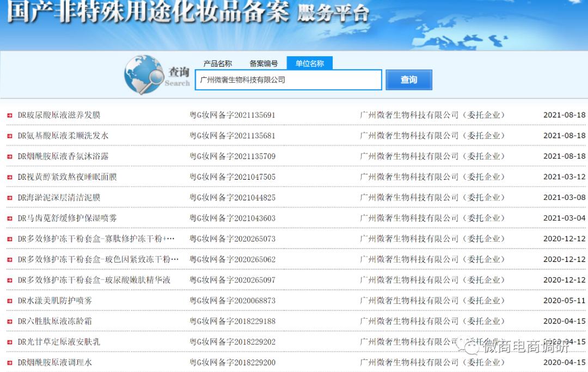
Task: Open DR多效修护冻干粉套盒-玻色因紧致冻干粉 entry
Action: tap(98, 259)
